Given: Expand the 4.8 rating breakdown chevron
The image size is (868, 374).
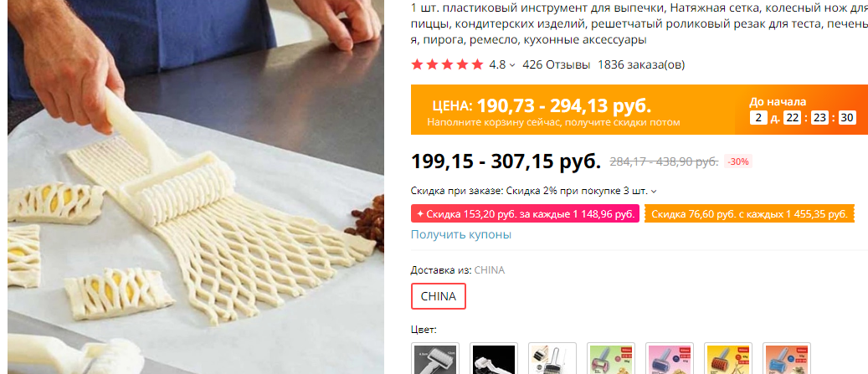Looking at the screenshot, I should 512,65.
